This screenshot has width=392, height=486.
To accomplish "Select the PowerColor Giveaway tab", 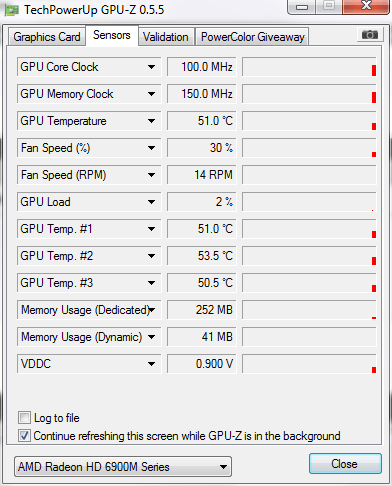I will 253,37.
